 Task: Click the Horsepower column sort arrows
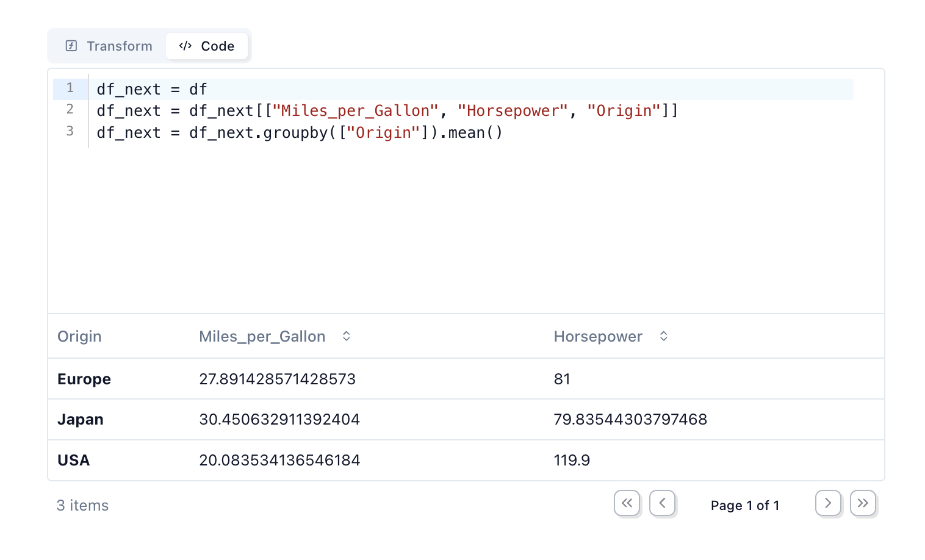[663, 336]
